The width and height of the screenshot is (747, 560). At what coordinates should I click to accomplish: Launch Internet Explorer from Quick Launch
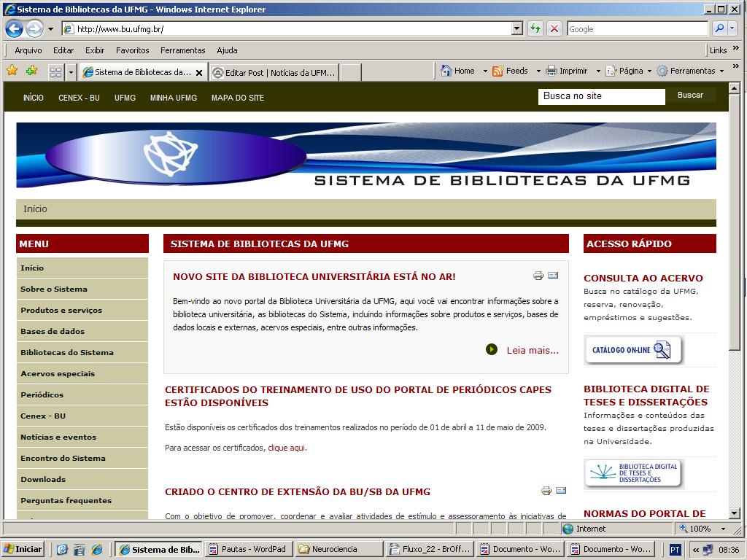pos(97,550)
